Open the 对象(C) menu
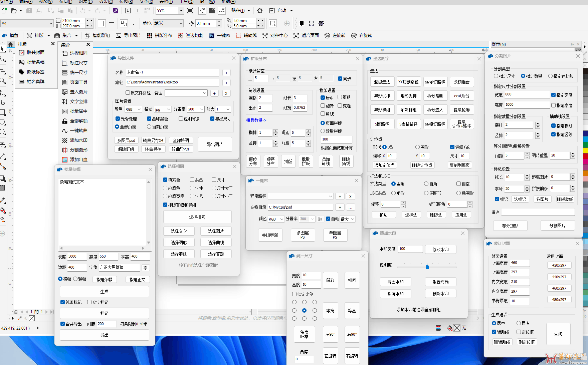Screen dimensions: 588x365 pos(85,2)
